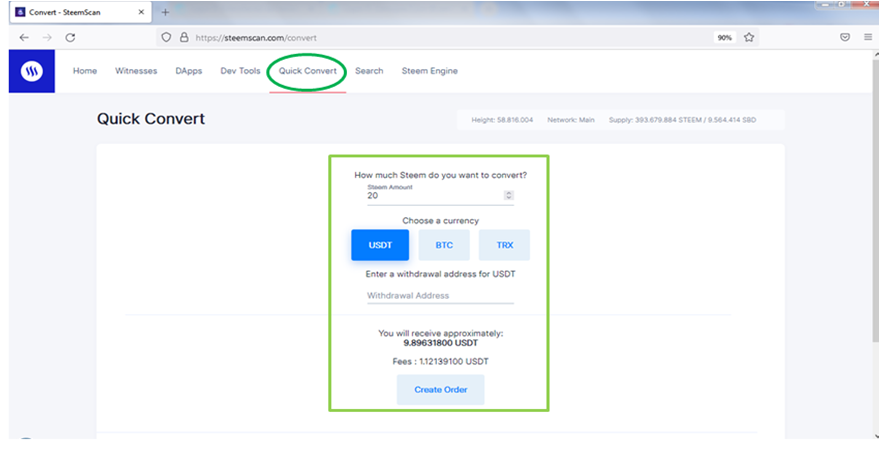Click 'Enter a withdrawal address for USDT' label
The height and width of the screenshot is (468, 880).
[x=441, y=274]
